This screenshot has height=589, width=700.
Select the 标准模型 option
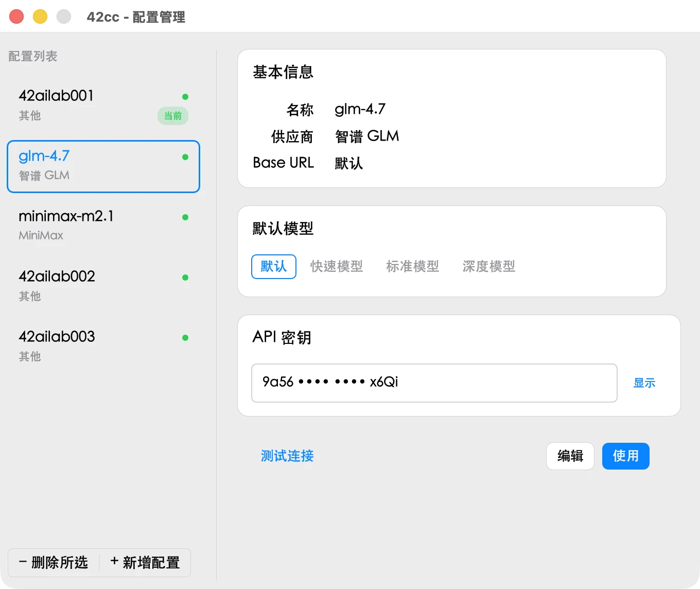click(x=412, y=267)
